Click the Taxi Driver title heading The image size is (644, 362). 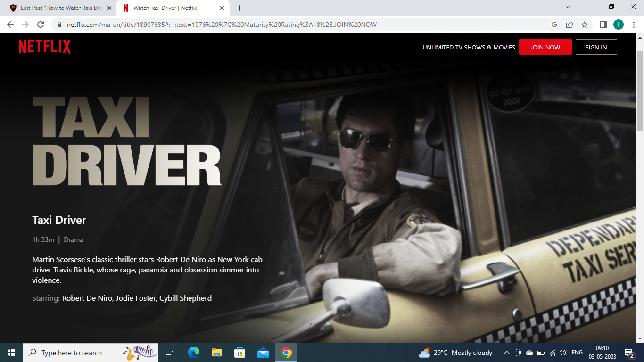(x=59, y=220)
